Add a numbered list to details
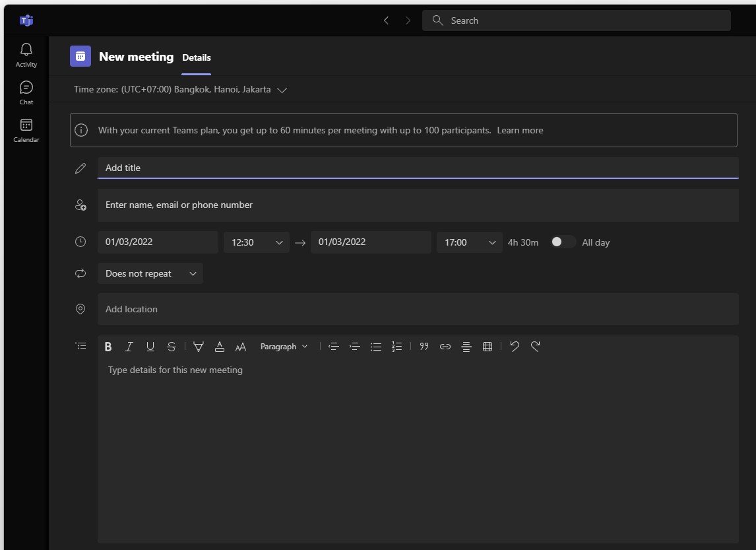Image resolution: width=756 pixels, height=550 pixels. click(x=396, y=347)
